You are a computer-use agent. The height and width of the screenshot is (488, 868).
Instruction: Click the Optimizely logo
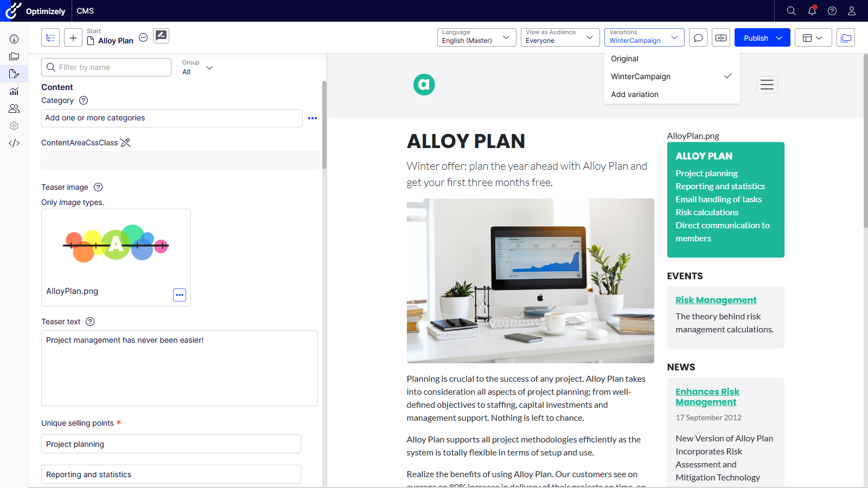35,11
